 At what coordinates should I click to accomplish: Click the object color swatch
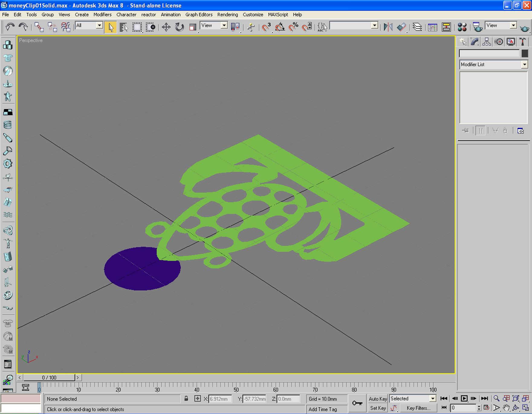tap(524, 53)
